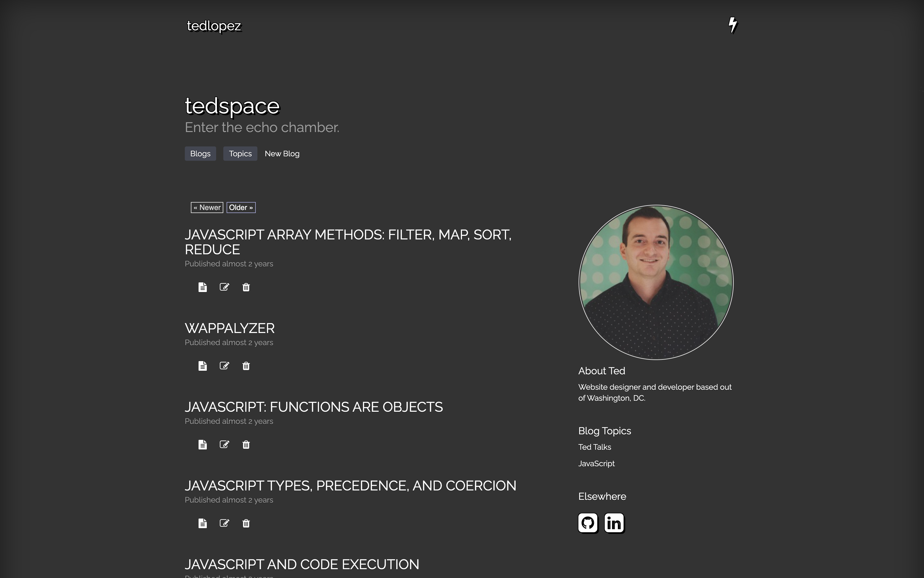924x578 pixels.
Task: View the JavaScript Array Methods post document icon
Action: (203, 287)
